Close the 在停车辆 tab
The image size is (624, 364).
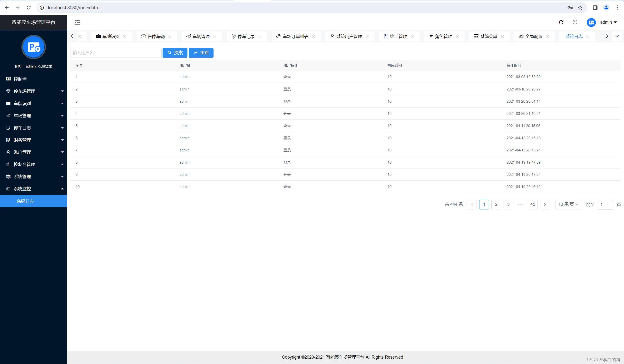[x=170, y=37]
